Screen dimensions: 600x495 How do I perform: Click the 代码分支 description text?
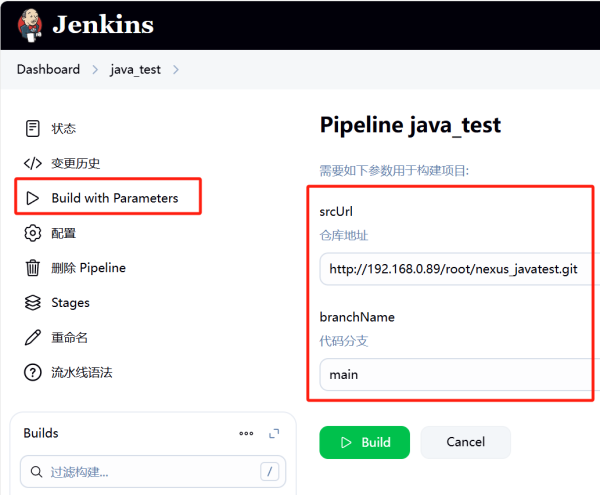point(344,341)
